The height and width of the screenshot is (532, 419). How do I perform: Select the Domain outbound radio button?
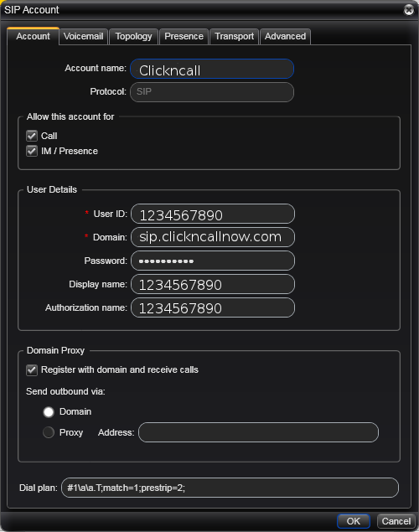click(x=49, y=412)
